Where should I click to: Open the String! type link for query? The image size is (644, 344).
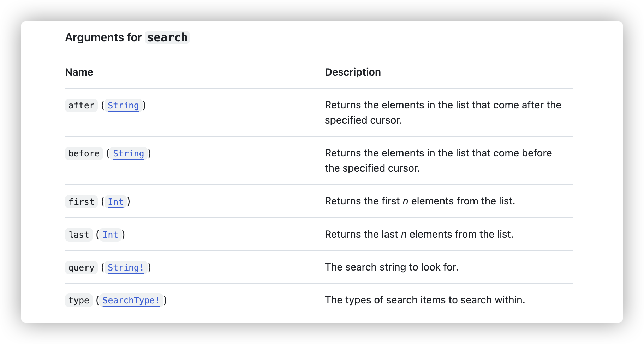coord(126,267)
